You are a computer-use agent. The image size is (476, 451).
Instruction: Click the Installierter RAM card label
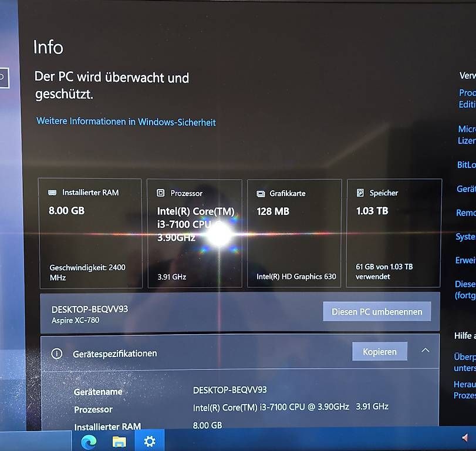point(90,193)
